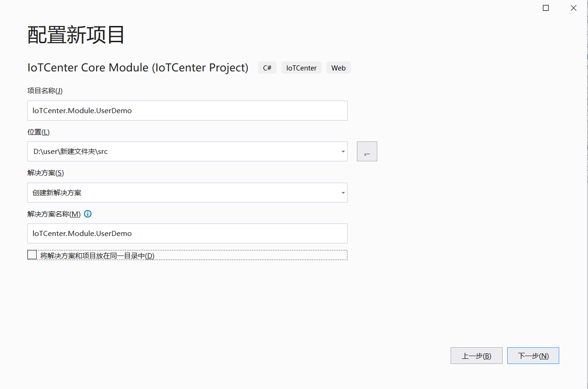
Task: Click the D:\user\新建文件夹\src location text
Action: coord(71,152)
